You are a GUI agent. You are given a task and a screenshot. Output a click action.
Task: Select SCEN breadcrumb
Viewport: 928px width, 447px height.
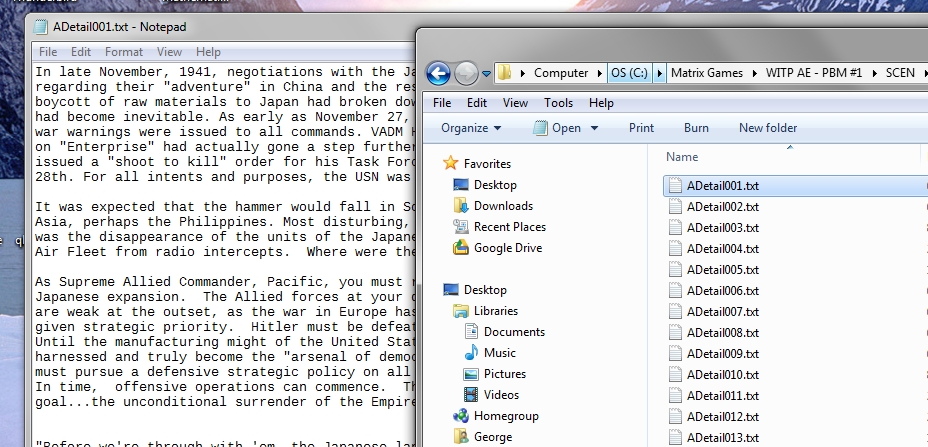click(x=900, y=73)
